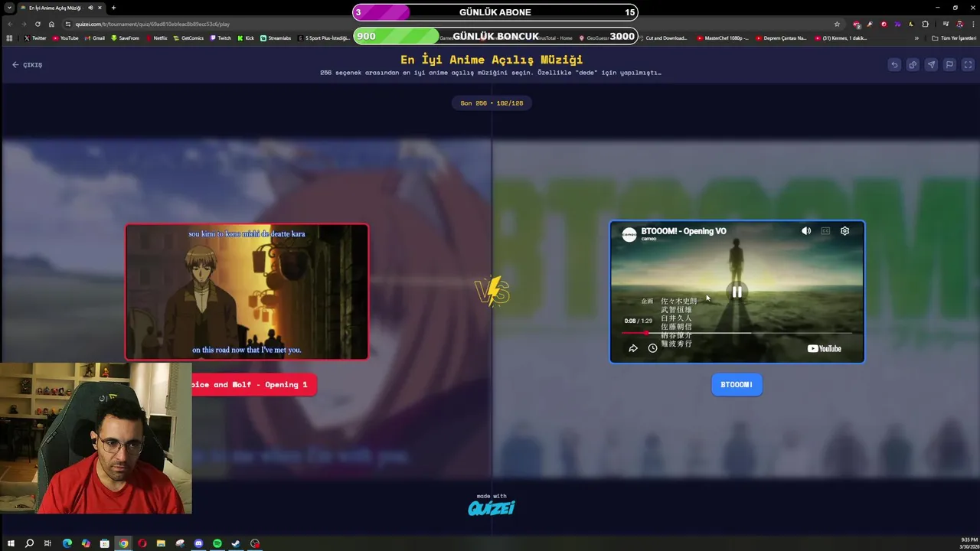This screenshot has width=980, height=551.
Task: Open the Kick bookmark
Action: click(246, 38)
